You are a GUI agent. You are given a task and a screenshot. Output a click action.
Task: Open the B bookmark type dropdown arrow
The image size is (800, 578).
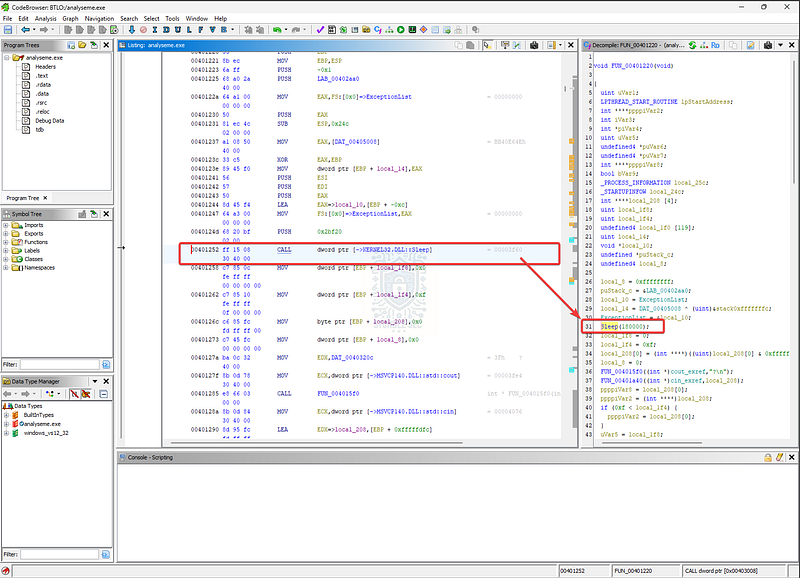233,30
